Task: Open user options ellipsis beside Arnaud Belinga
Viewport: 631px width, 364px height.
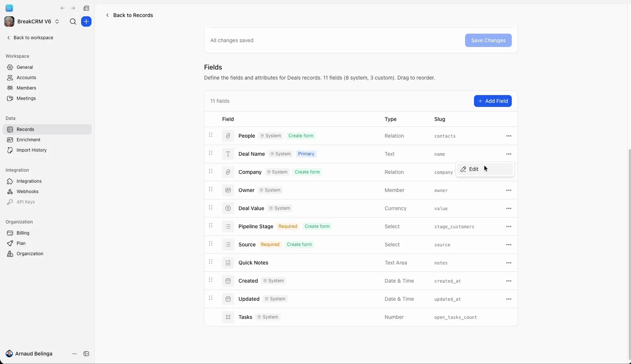Action: click(75, 354)
